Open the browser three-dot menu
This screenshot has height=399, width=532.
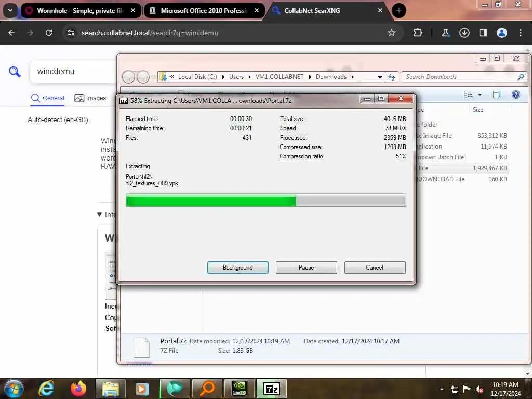[x=520, y=33]
